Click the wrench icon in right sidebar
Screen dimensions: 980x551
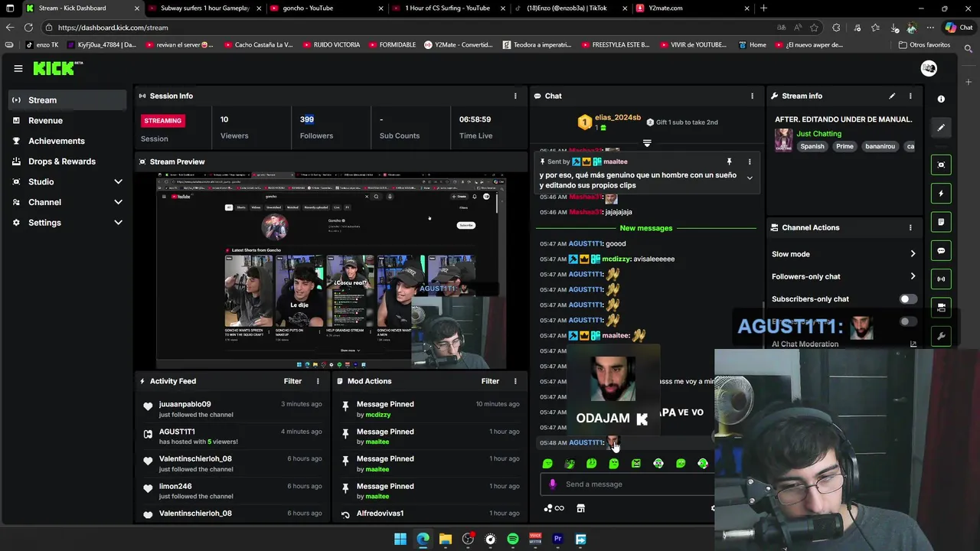pyautogui.click(x=941, y=335)
